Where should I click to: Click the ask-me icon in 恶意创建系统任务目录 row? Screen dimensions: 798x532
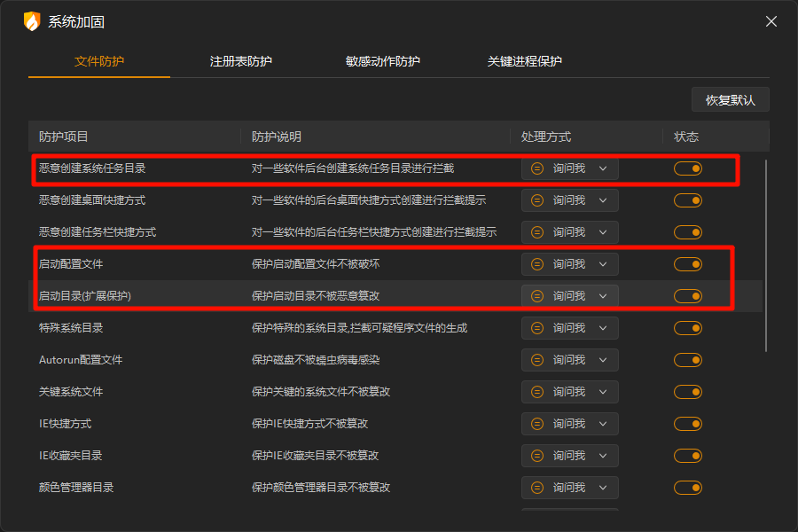pos(537,168)
